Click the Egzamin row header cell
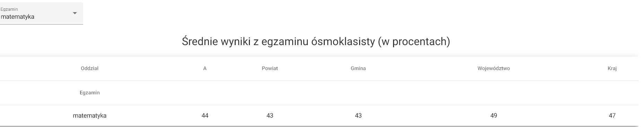 tap(90, 93)
